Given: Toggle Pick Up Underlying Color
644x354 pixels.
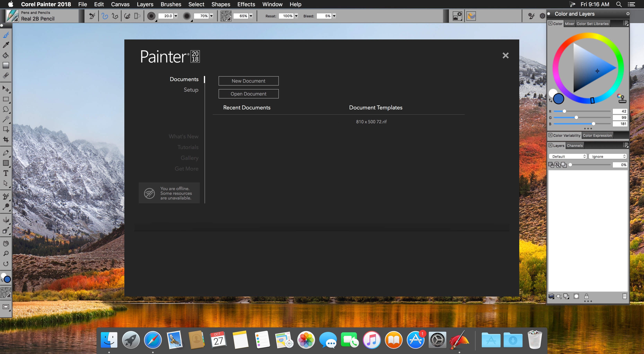Looking at the screenshot, I should [558, 165].
